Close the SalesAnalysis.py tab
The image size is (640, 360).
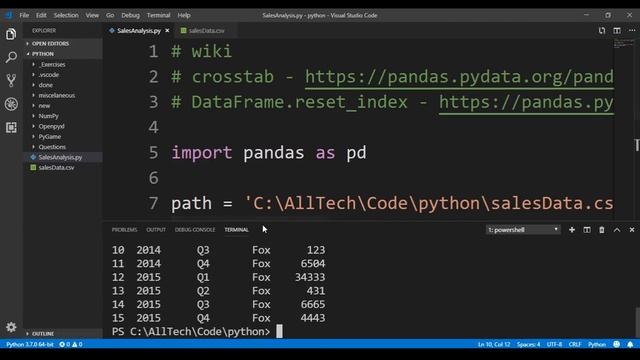tap(167, 31)
